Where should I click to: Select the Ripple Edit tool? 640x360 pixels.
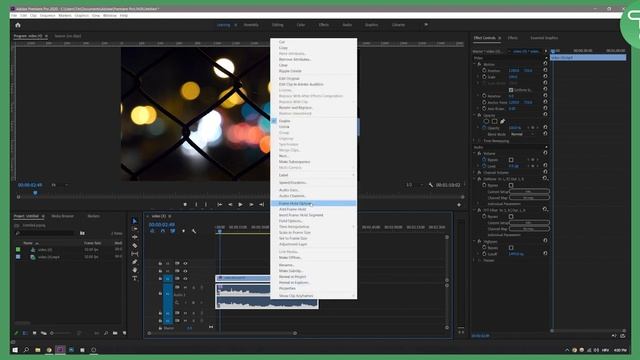(x=135, y=237)
